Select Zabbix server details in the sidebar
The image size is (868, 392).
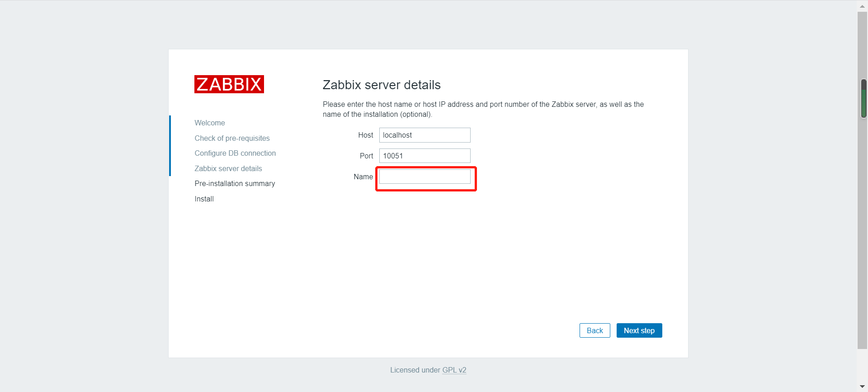pyautogui.click(x=228, y=168)
